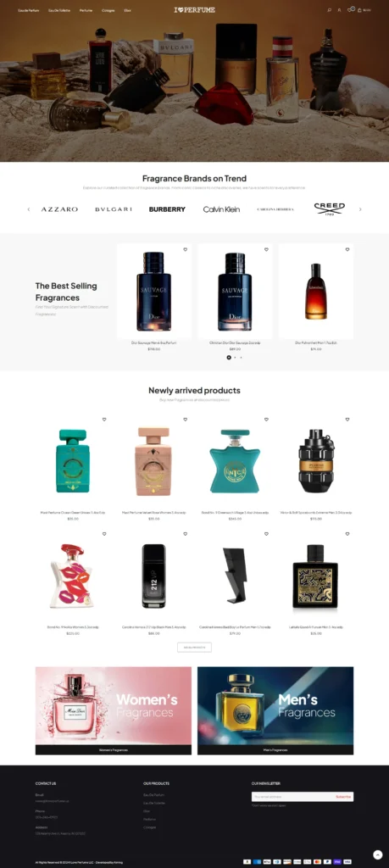Toggle wishlist heart on teal Maai Perfume bottle
Screen dimensions: 389x868
104,420
